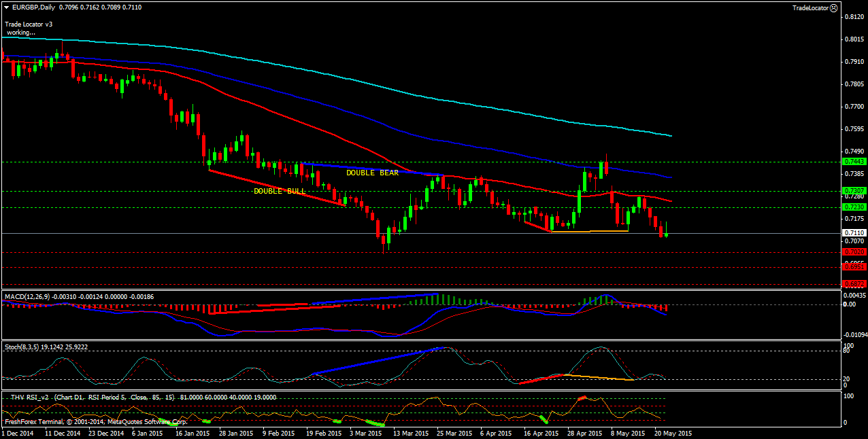Click the Stoch(8,3,5) indicator label
The image size is (868, 439).
(22, 347)
